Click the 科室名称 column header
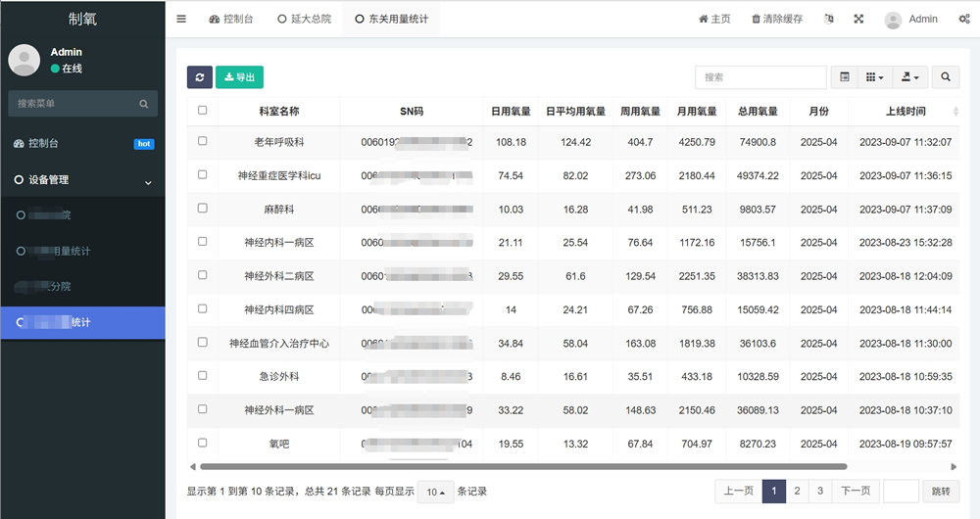 [x=278, y=112]
